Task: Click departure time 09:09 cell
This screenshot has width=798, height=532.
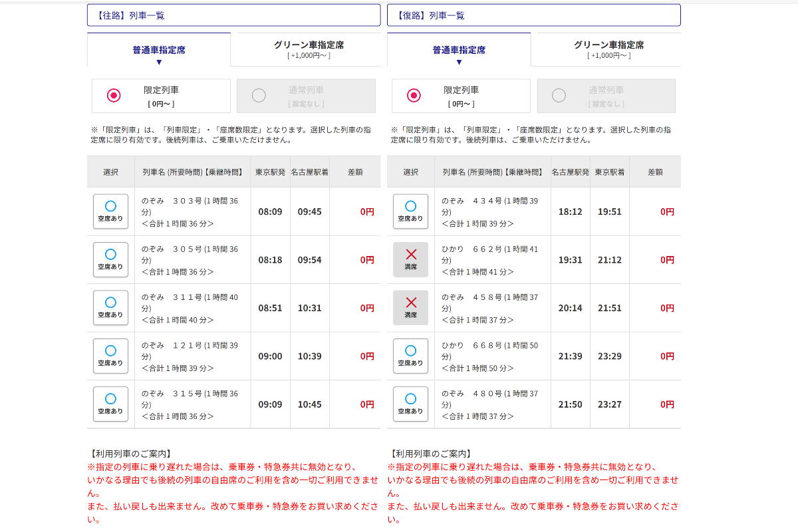Action: (270, 404)
